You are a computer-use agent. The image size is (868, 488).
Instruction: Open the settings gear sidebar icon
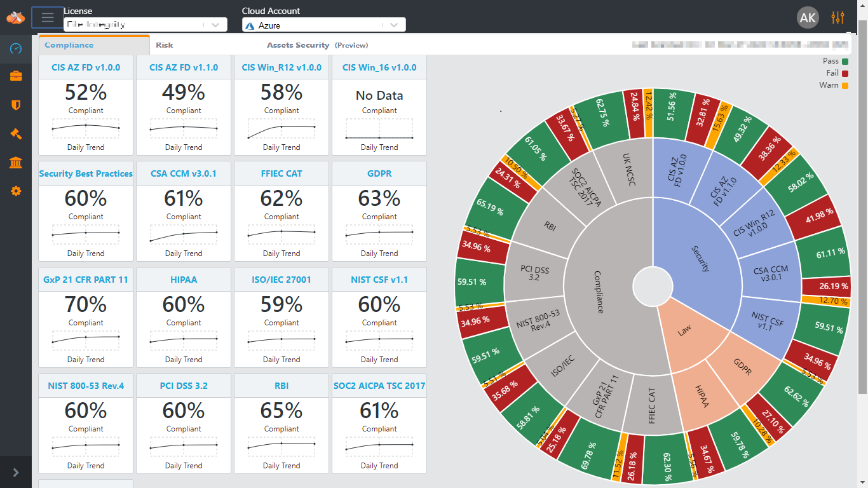(16, 191)
